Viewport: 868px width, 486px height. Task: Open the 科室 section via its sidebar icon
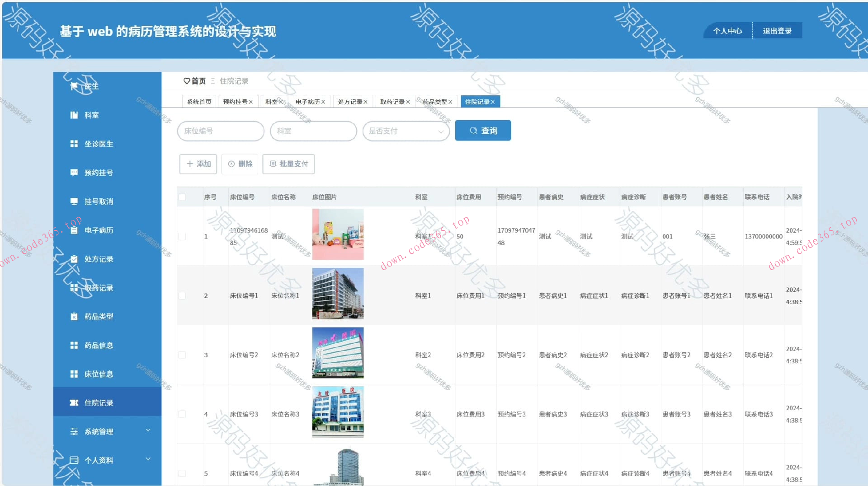coord(75,115)
